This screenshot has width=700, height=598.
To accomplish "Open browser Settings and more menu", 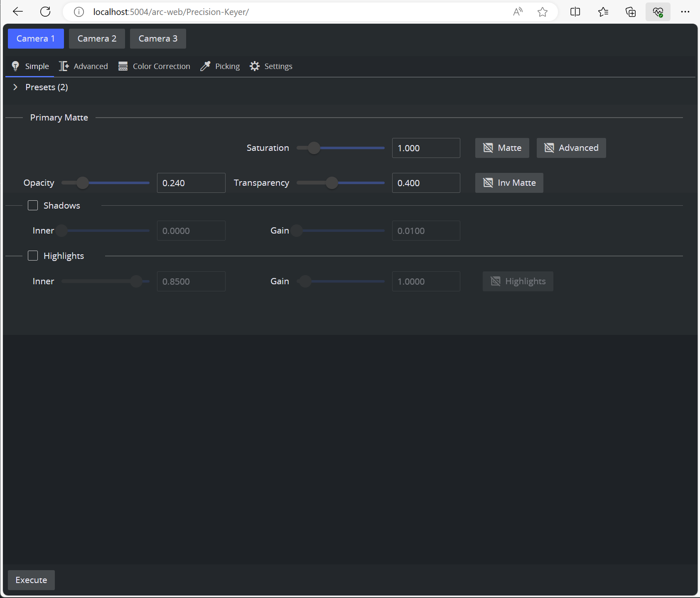I will pos(685,12).
